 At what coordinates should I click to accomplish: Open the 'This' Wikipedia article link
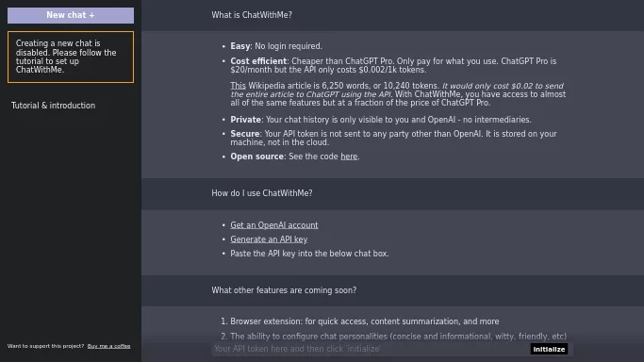(238, 86)
